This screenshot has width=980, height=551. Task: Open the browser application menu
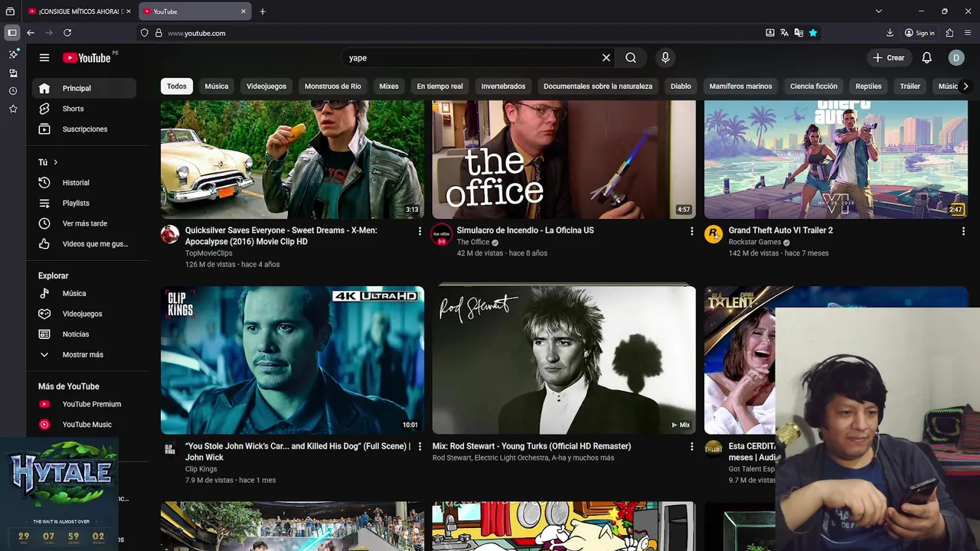[969, 33]
